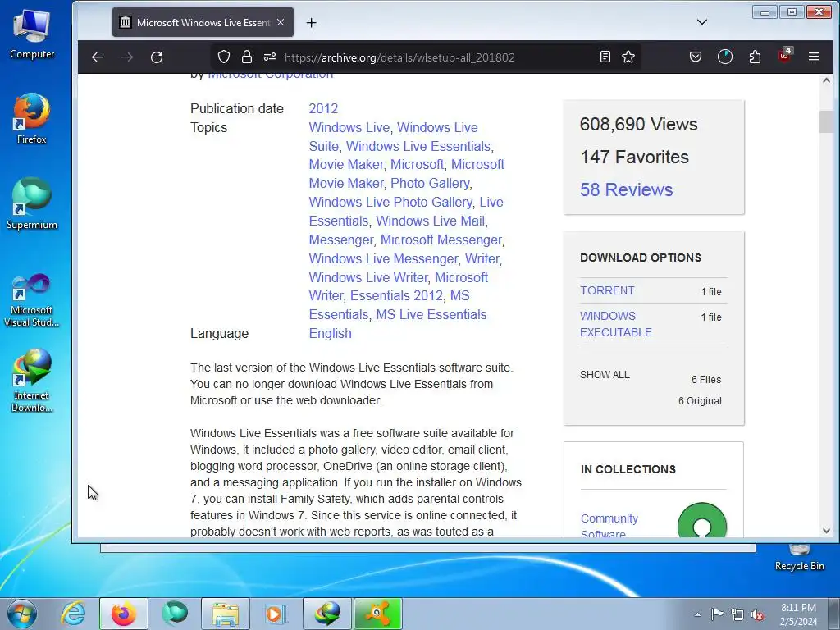Image resolution: width=840 pixels, height=630 pixels.
Task: Open the Firefox desktop shortcut
Action: pos(32,119)
